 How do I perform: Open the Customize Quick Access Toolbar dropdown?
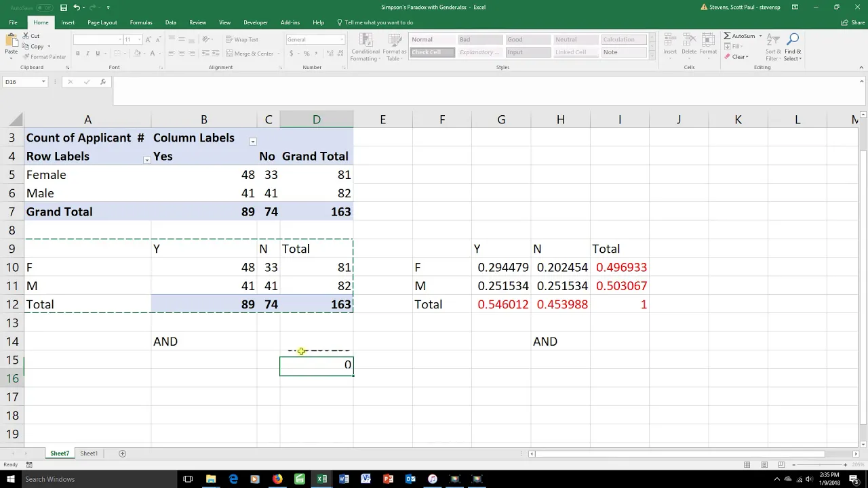[108, 7]
